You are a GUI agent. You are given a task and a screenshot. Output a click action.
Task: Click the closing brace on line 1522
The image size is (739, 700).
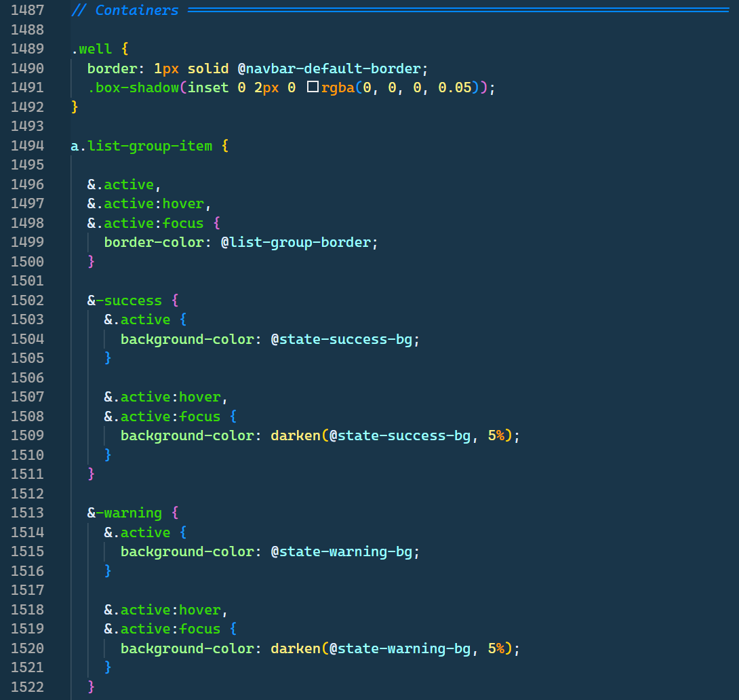92,687
